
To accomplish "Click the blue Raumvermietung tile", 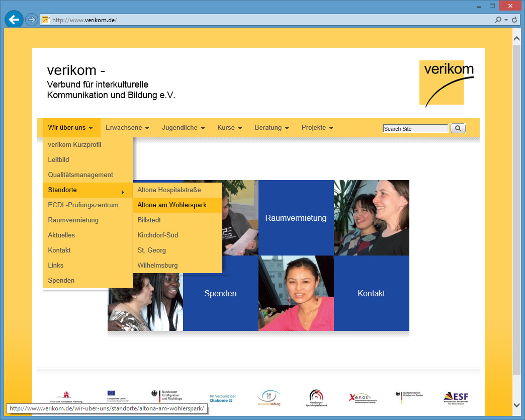I will point(296,218).
